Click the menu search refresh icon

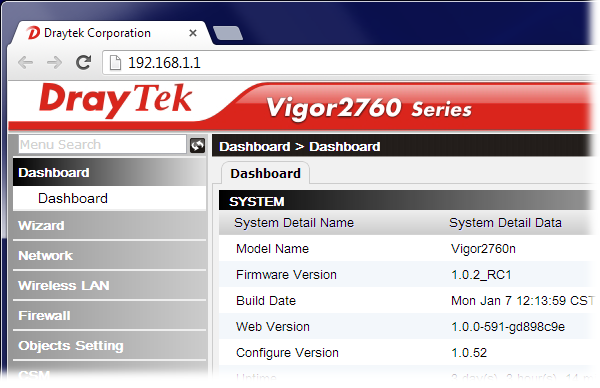[197, 145]
